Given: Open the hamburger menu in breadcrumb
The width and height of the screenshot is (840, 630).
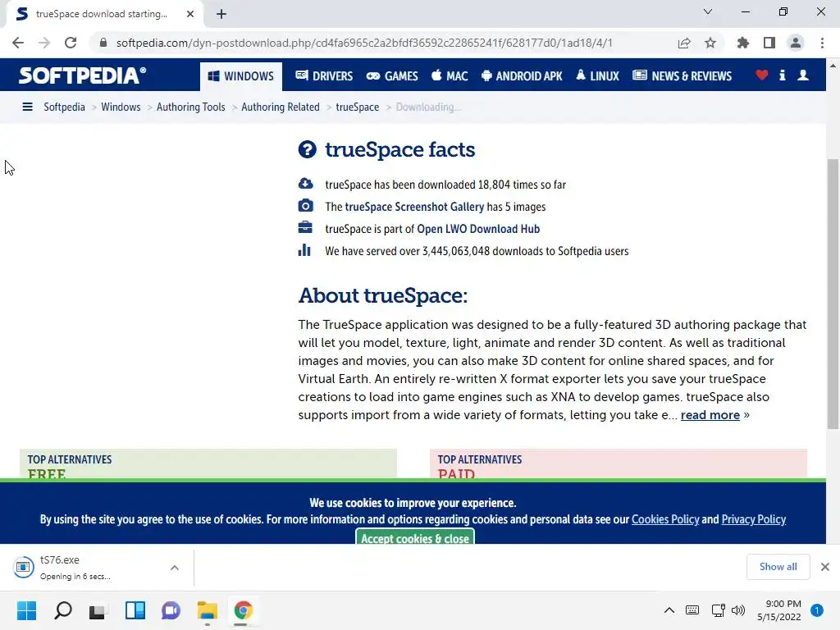Looking at the screenshot, I should point(27,107).
